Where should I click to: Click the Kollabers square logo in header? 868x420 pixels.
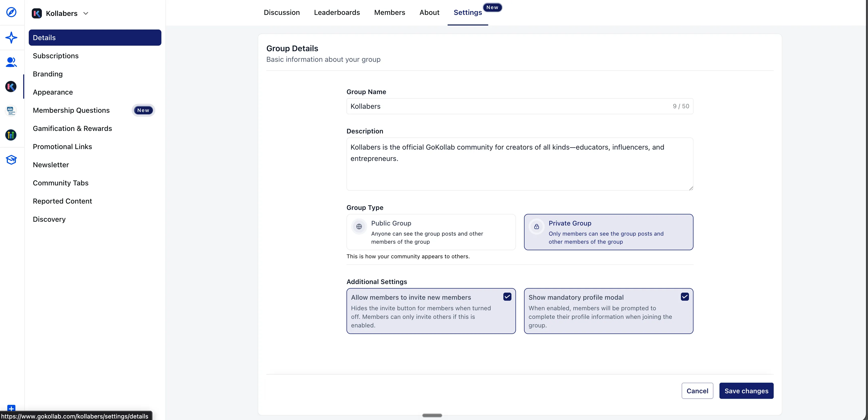(37, 13)
